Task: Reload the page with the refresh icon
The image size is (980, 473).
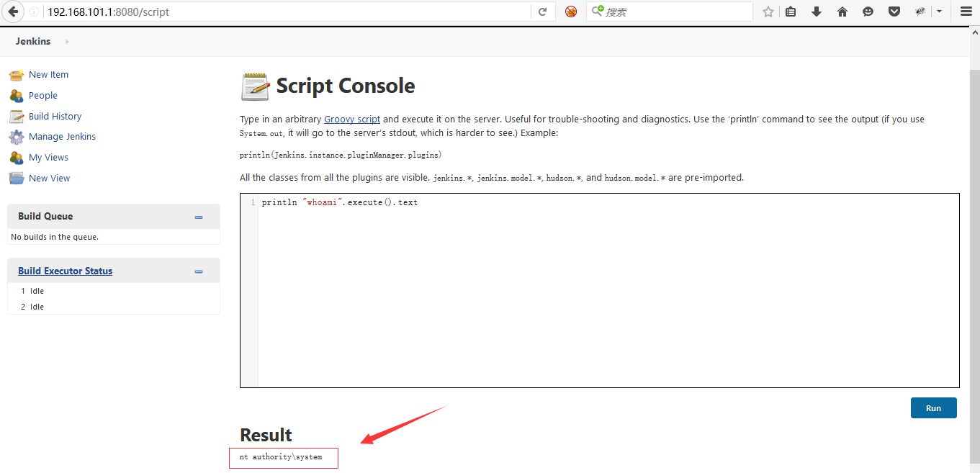Action: [x=542, y=12]
